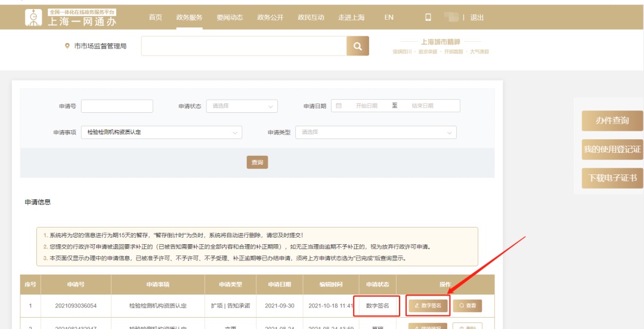644x329 pixels.
Task: Expand the 申请状态 dropdown
Action: point(241,106)
